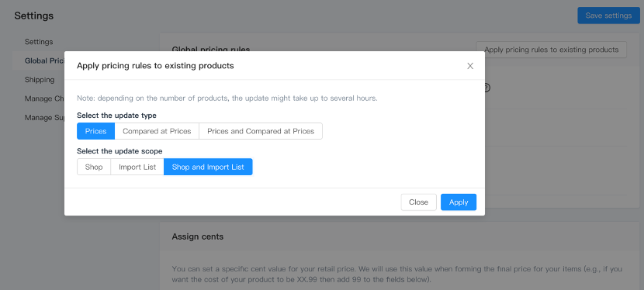Choose Prices and Compared at Prices option
The height and width of the screenshot is (290, 644).
tap(261, 131)
